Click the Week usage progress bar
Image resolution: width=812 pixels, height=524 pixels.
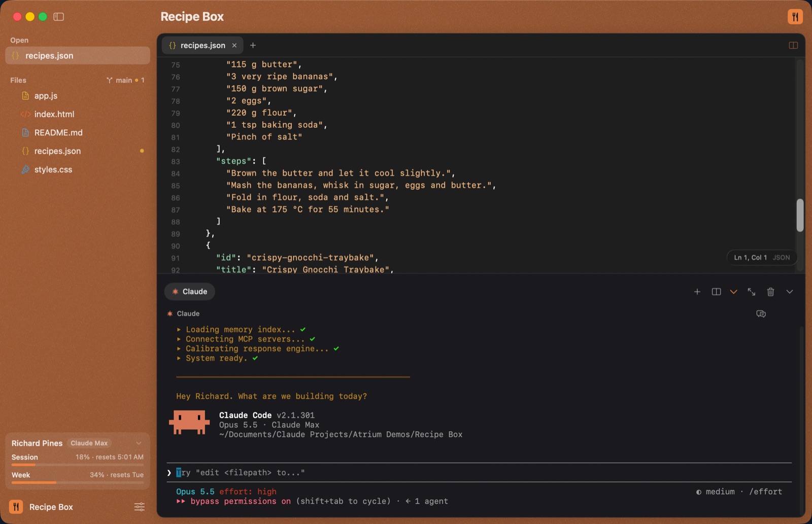78,482
